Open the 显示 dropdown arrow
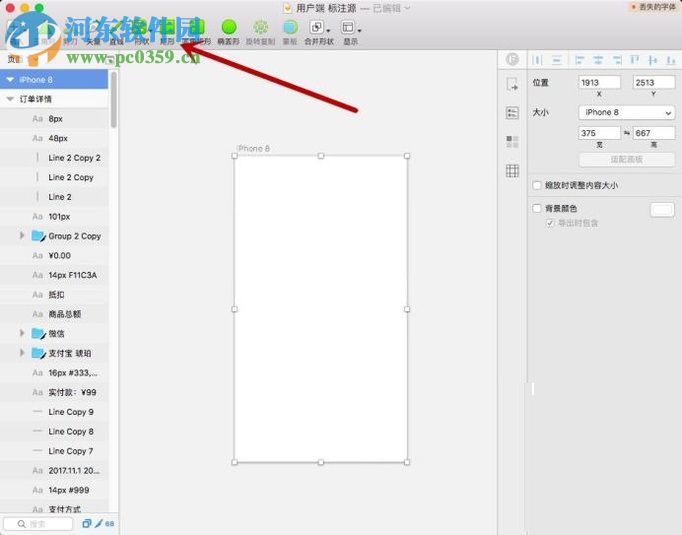The height and width of the screenshot is (535, 682). click(359, 31)
